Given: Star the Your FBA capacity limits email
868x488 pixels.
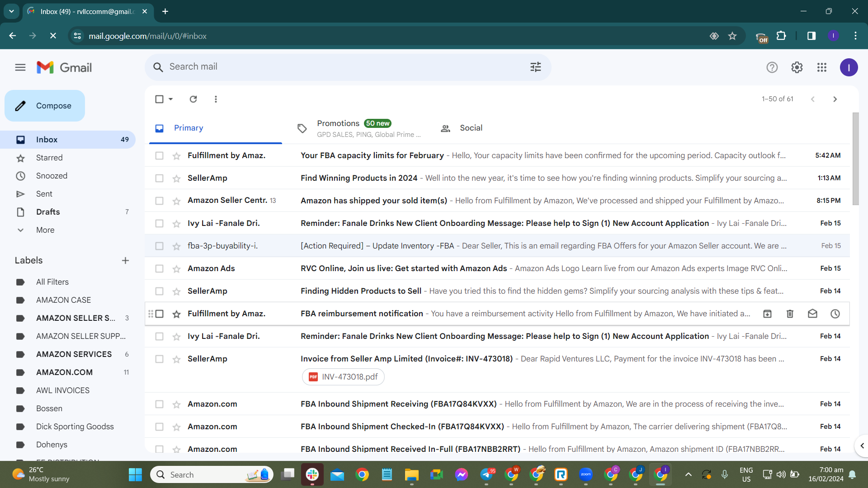Looking at the screenshot, I should tap(176, 156).
